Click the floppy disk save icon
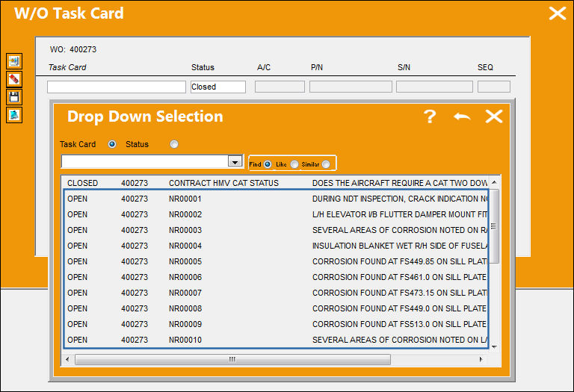This screenshot has height=392, width=574. click(x=14, y=97)
